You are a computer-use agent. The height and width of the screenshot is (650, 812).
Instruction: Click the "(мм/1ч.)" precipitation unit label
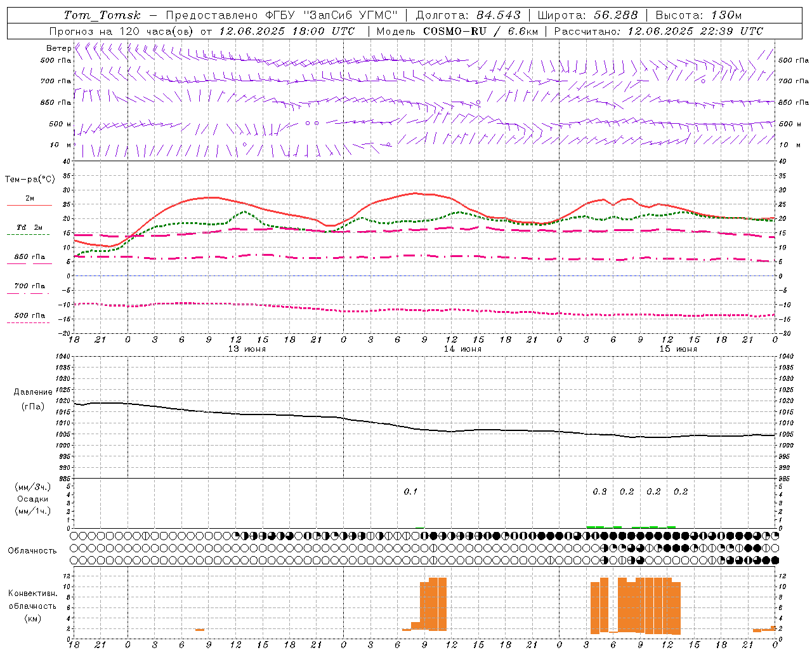tap(33, 511)
